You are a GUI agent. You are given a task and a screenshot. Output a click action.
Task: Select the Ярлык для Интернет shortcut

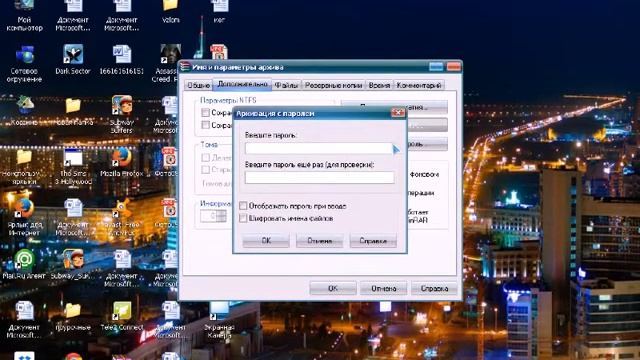[x=24, y=217]
